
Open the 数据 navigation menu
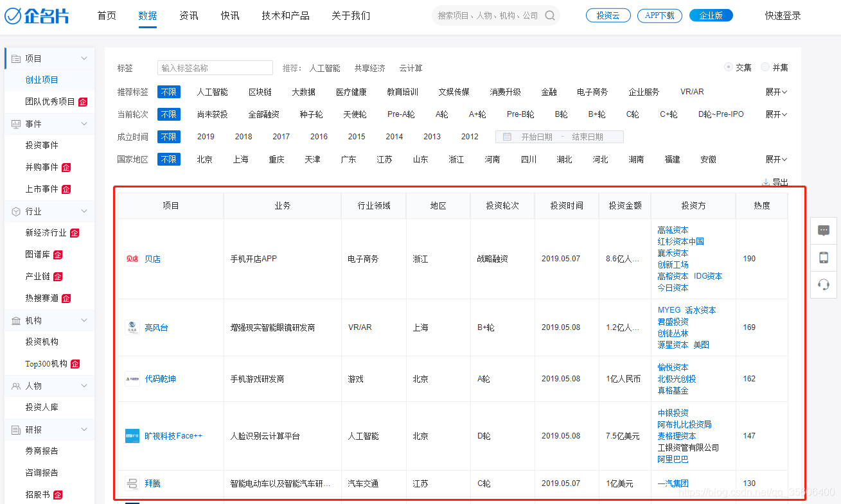146,15
